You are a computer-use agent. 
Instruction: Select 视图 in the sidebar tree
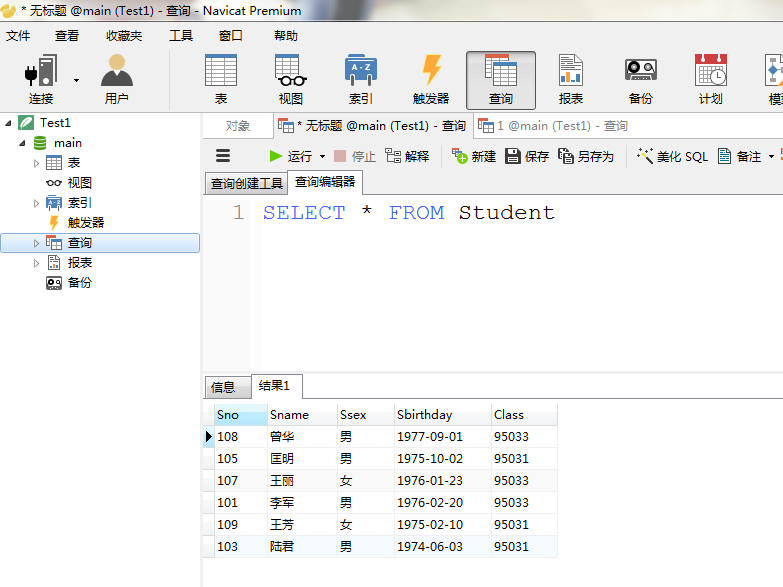pos(79,183)
